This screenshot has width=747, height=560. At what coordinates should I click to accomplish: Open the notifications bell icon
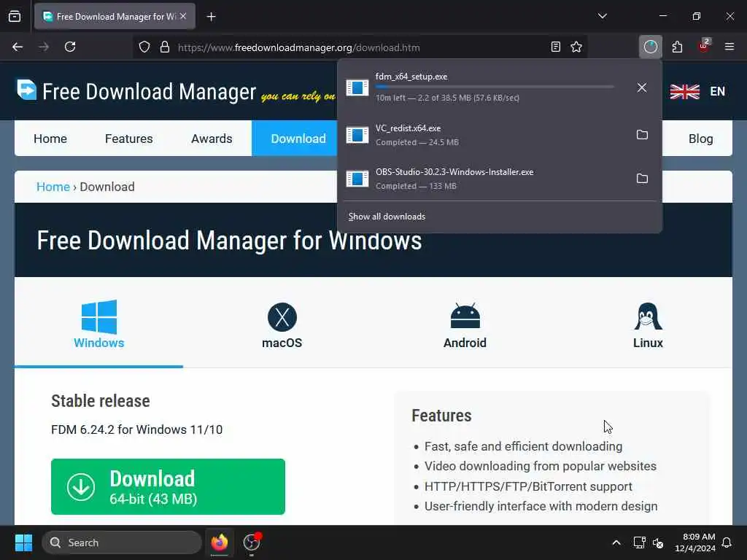point(727,542)
